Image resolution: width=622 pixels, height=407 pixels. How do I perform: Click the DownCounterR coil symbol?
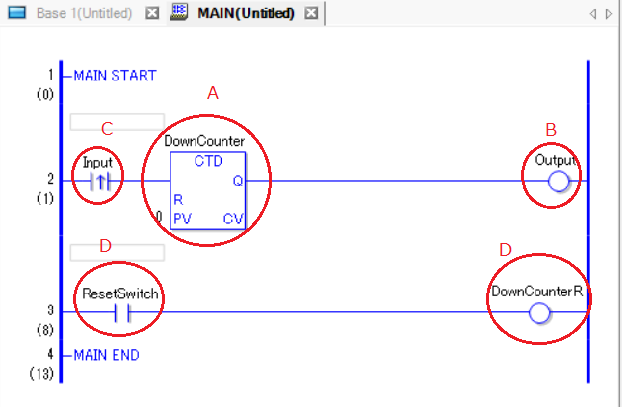pyautogui.click(x=539, y=313)
